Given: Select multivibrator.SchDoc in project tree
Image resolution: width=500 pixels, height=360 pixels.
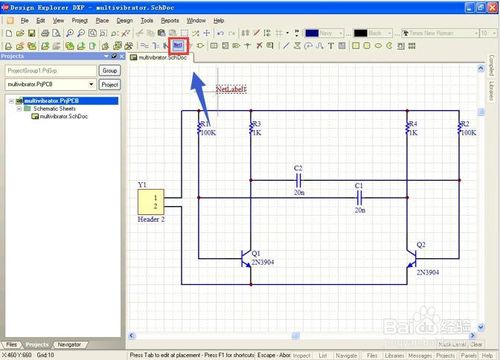Looking at the screenshot, I should click(64, 116).
